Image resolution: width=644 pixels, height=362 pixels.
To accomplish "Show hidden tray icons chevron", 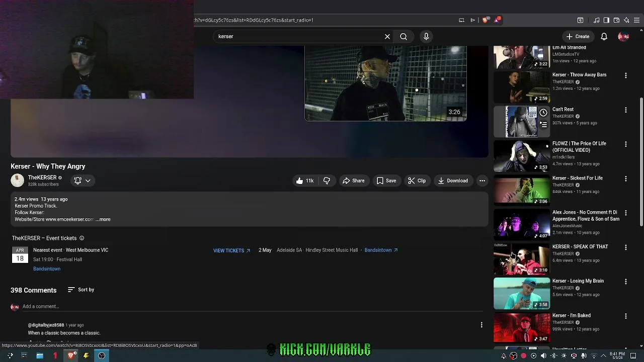I will point(603,356).
